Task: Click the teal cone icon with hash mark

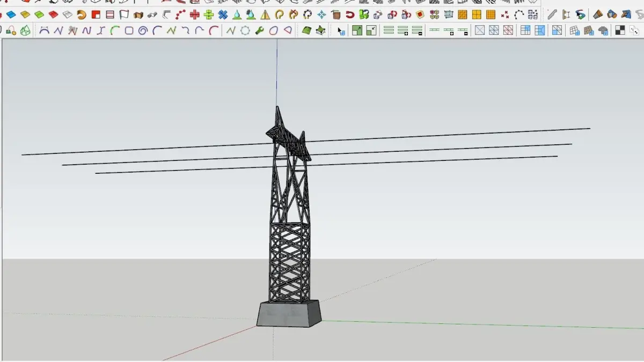Action: click(x=251, y=14)
